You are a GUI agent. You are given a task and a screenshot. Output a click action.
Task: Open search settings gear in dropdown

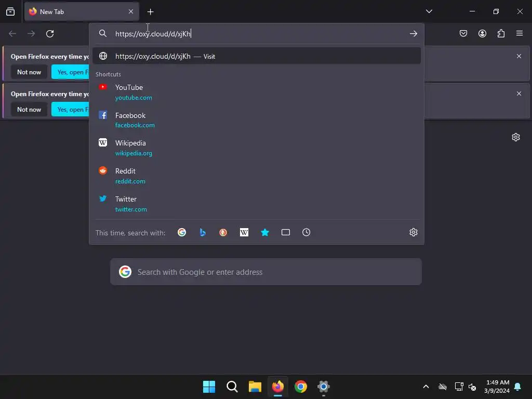coord(413,232)
